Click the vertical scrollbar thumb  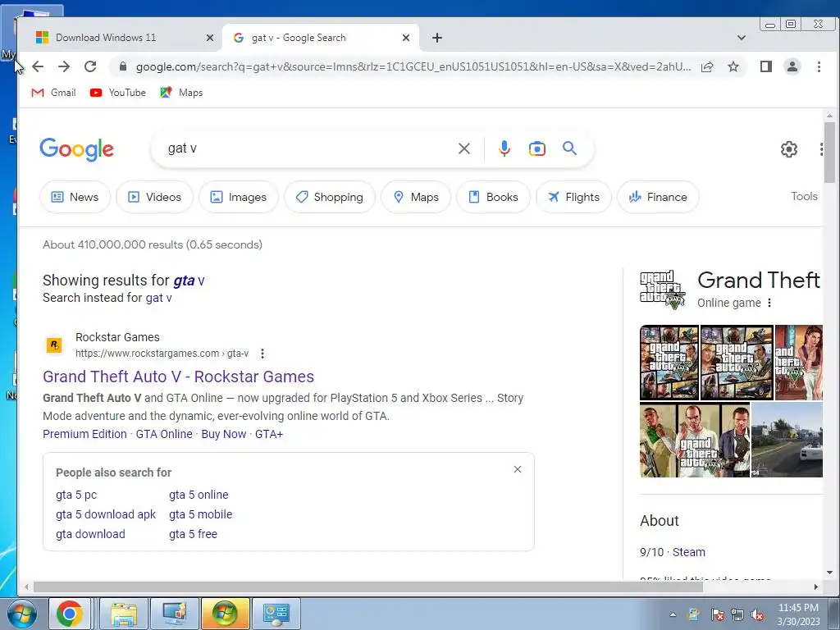pos(829,152)
